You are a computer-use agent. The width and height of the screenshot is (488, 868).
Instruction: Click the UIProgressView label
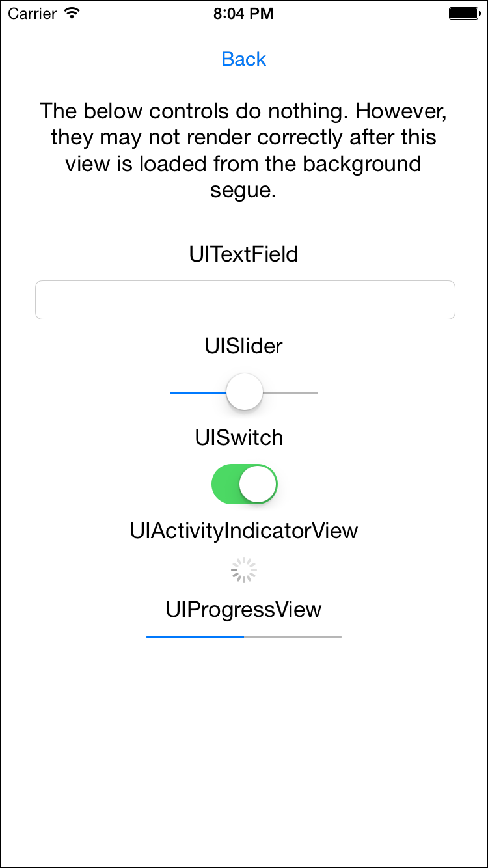[244, 610]
